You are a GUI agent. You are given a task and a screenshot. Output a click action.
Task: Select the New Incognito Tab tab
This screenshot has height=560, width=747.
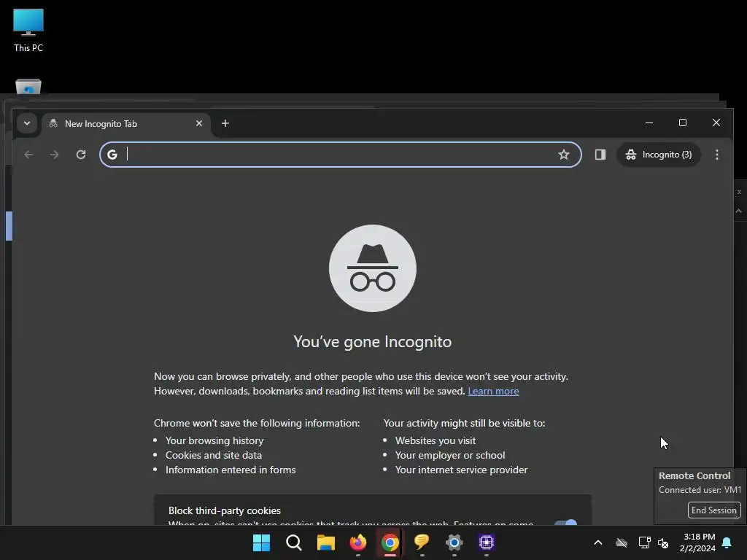tap(125, 124)
